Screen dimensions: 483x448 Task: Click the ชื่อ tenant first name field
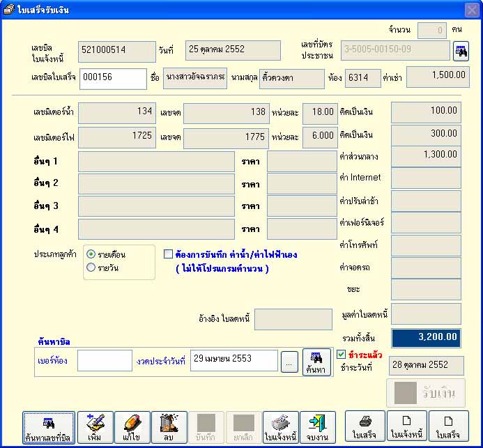[x=195, y=78]
